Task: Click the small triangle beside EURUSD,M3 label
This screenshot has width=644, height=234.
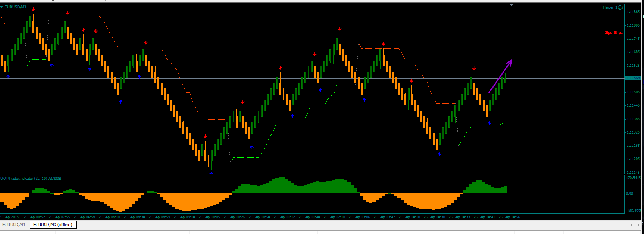Action: (x=2, y=7)
